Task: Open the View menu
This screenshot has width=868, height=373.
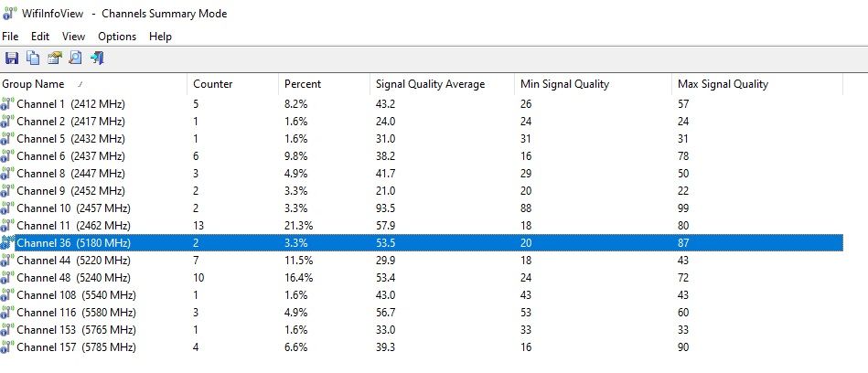Action: click(73, 37)
